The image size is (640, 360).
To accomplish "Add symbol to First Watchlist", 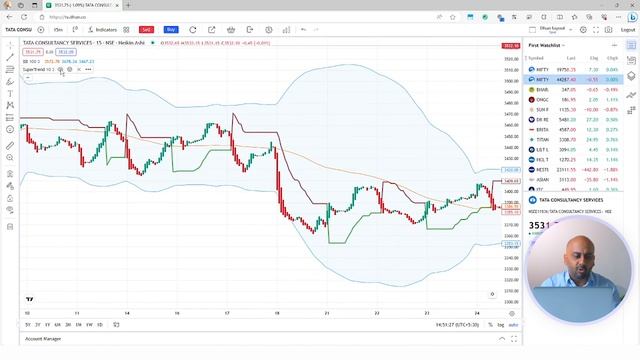I will 614,45.
